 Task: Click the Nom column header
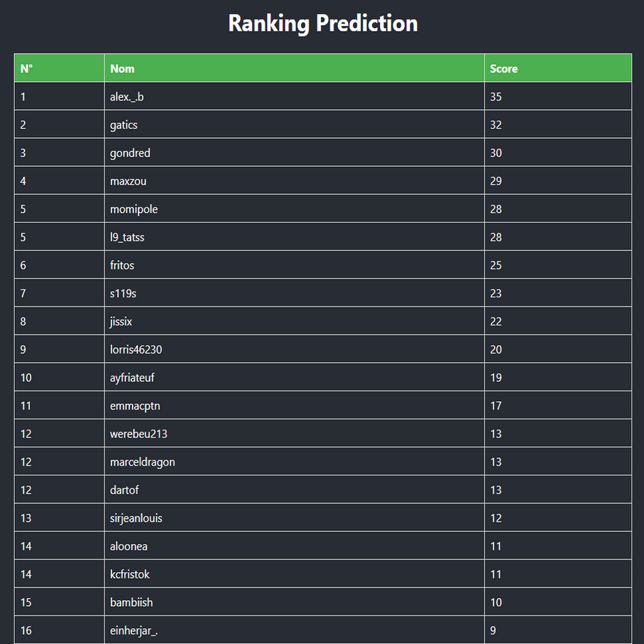pyautogui.click(x=122, y=69)
